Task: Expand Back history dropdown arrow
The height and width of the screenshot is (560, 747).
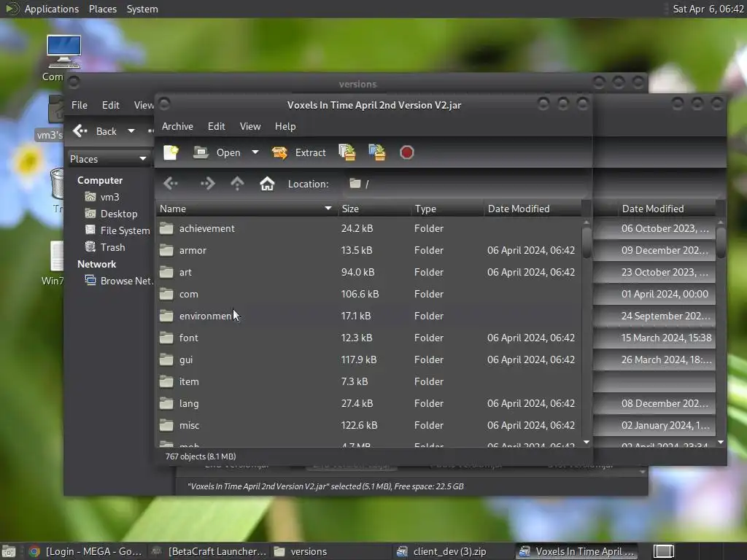Action: point(131,131)
